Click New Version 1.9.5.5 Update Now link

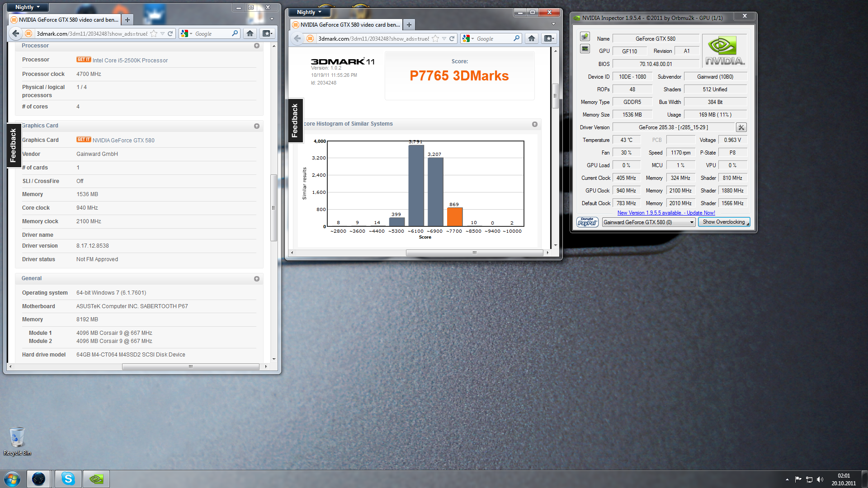666,213
